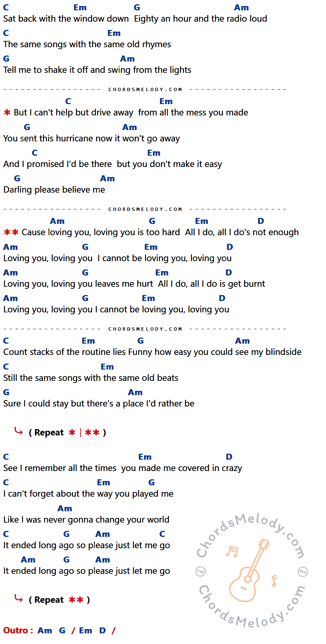This screenshot has height=644, width=326.
Task: Click the red double asterisk in the last Repeat marker
Action: coord(76,600)
